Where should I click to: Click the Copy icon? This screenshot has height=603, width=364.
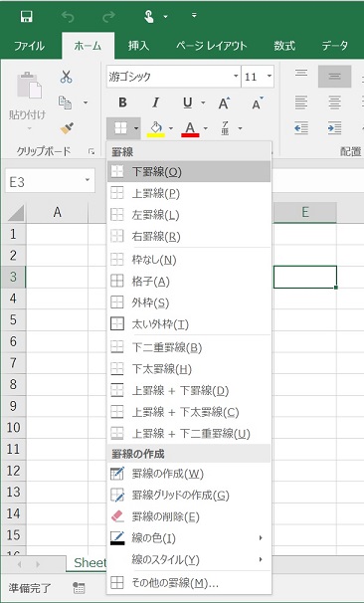click(65, 102)
